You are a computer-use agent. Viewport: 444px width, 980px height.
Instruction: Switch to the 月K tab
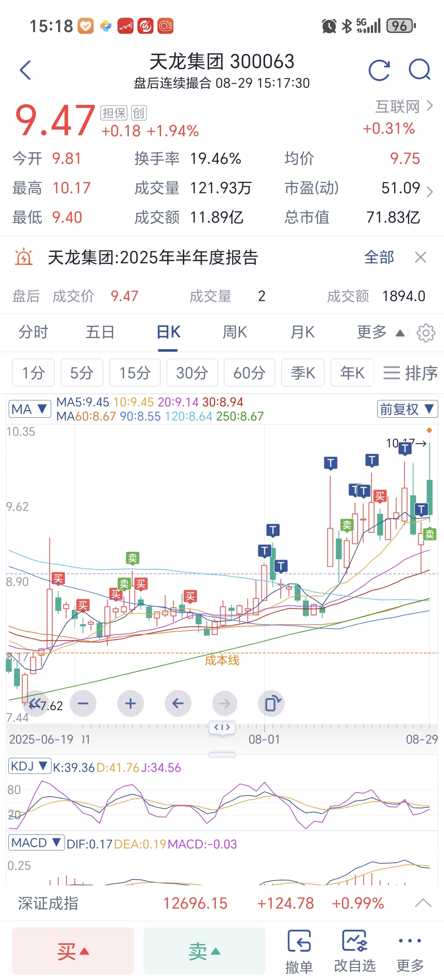click(x=303, y=332)
